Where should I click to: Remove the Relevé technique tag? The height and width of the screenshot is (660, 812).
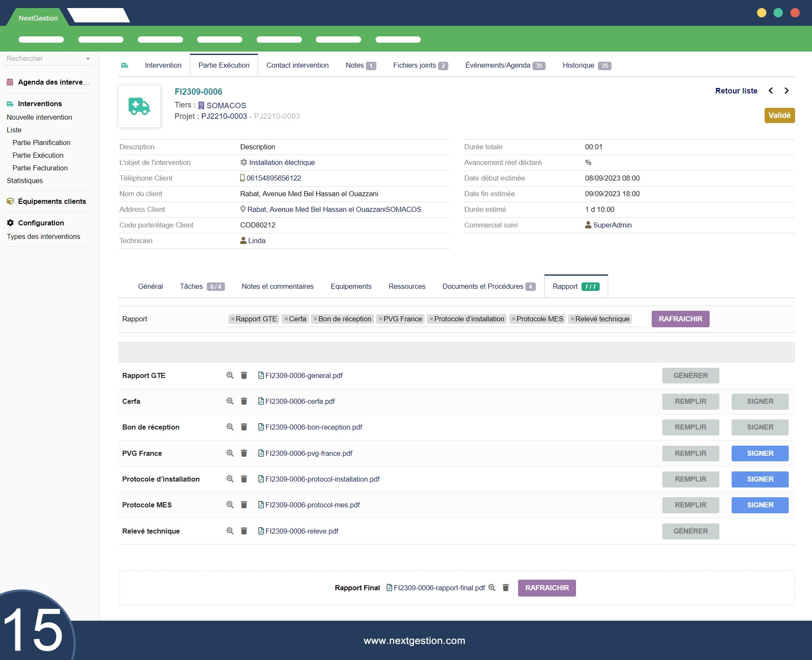572,319
